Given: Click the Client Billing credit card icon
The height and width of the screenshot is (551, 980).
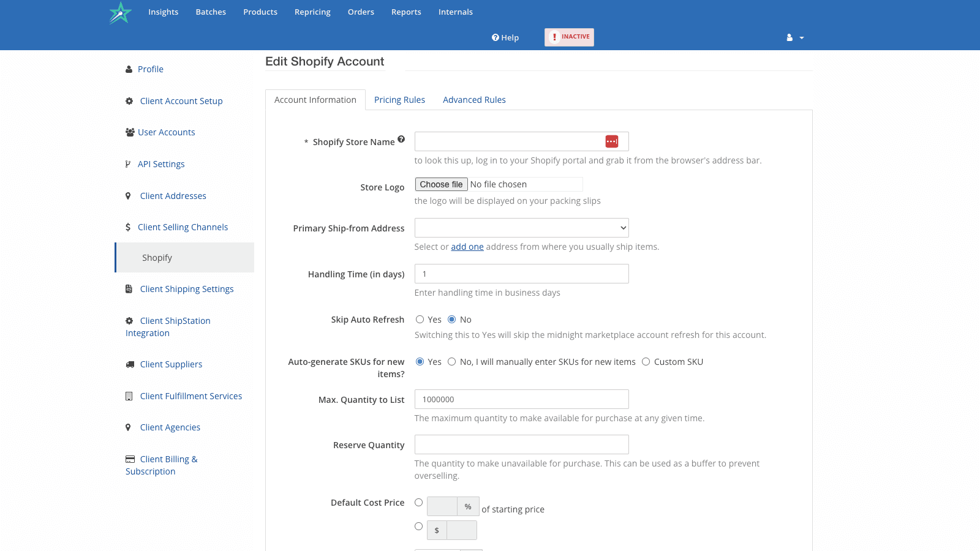Looking at the screenshot, I should point(130,458).
